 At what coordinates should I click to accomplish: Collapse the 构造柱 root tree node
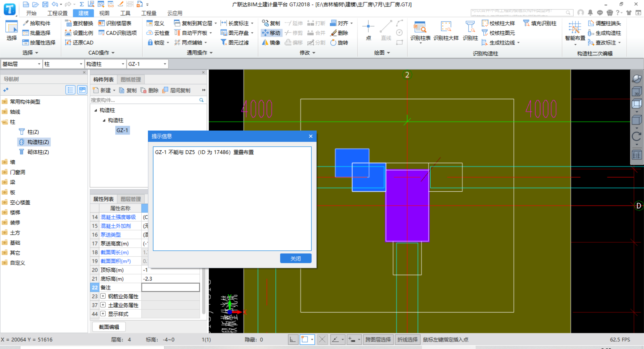96,110
